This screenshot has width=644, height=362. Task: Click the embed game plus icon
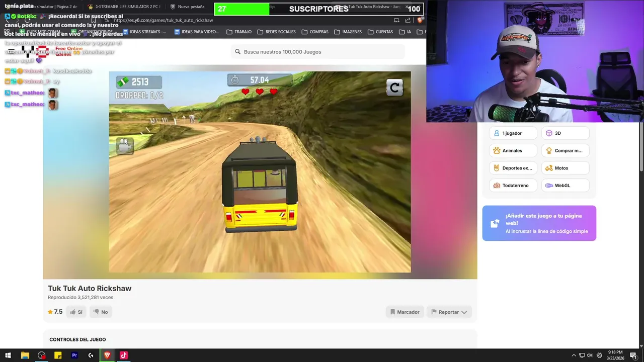tap(495, 223)
